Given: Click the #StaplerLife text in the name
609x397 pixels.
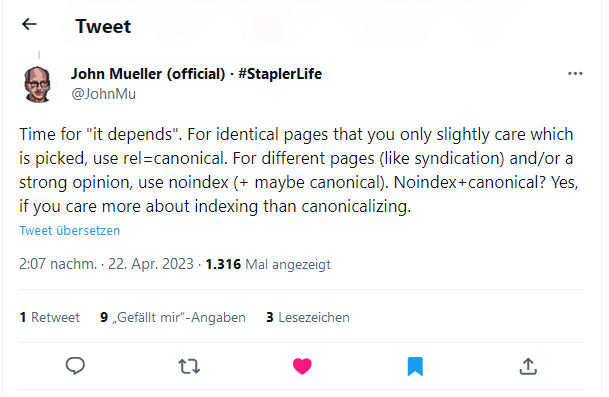Looking at the screenshot, I should (280, 73).
